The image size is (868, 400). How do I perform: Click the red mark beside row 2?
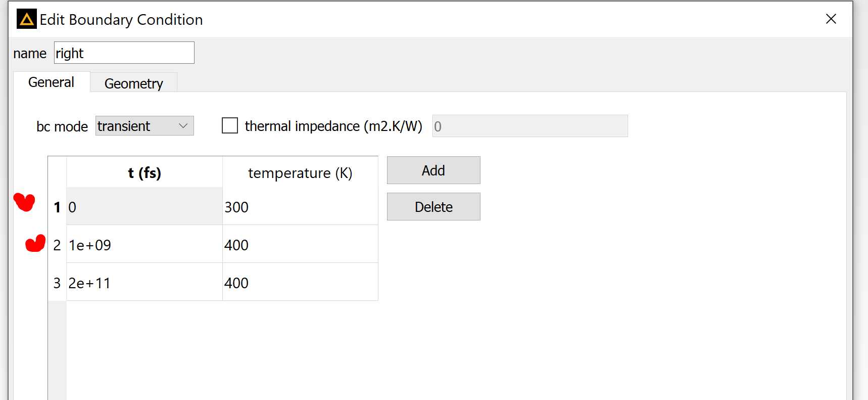pyautogui.click(x=35, y=243)
